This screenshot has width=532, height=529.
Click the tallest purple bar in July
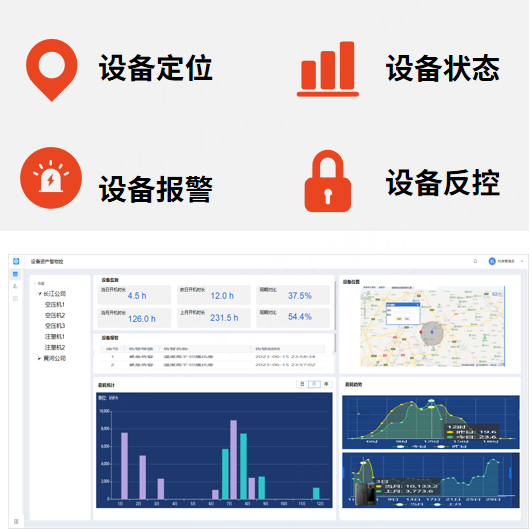coord(233,459)
